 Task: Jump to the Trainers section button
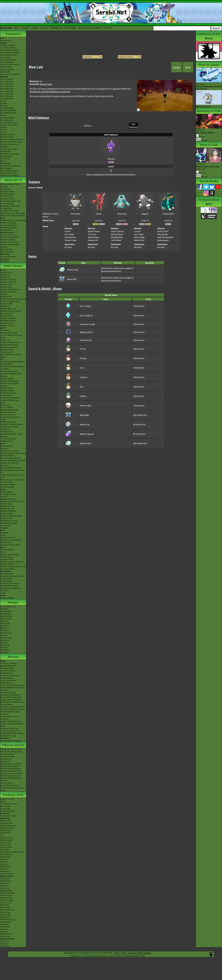coord(176,67)
